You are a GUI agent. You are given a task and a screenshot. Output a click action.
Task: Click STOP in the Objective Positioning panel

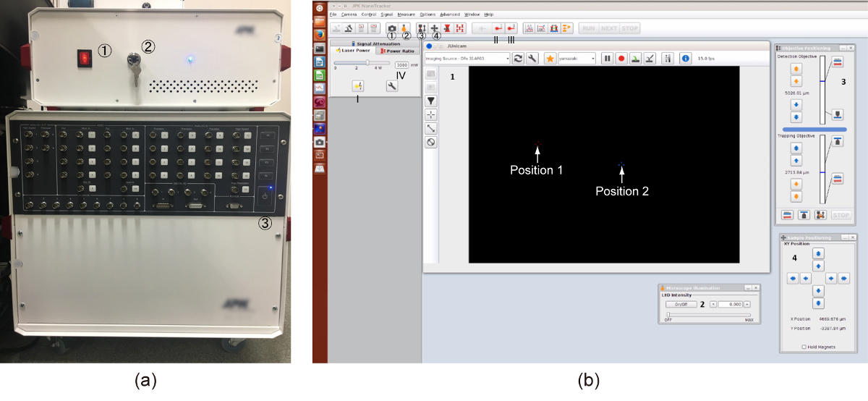(x=840, y=215)
